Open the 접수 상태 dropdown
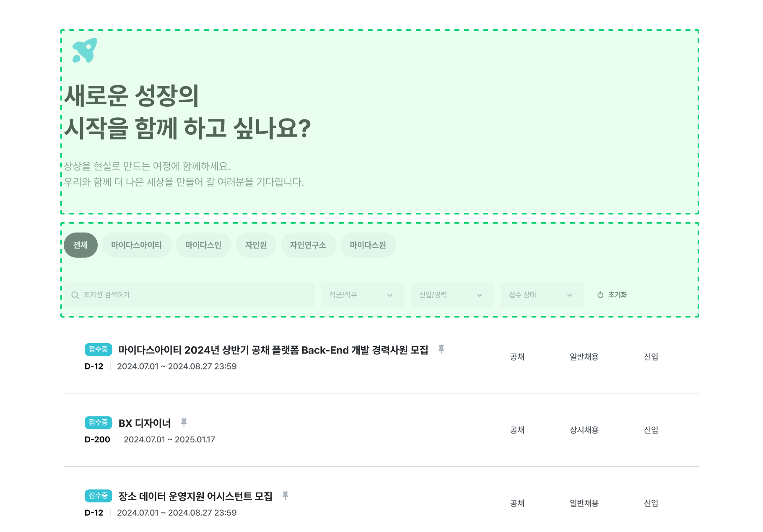Image resolution: width=763 pixels, height=532 pixels. [x=542, y=295]
